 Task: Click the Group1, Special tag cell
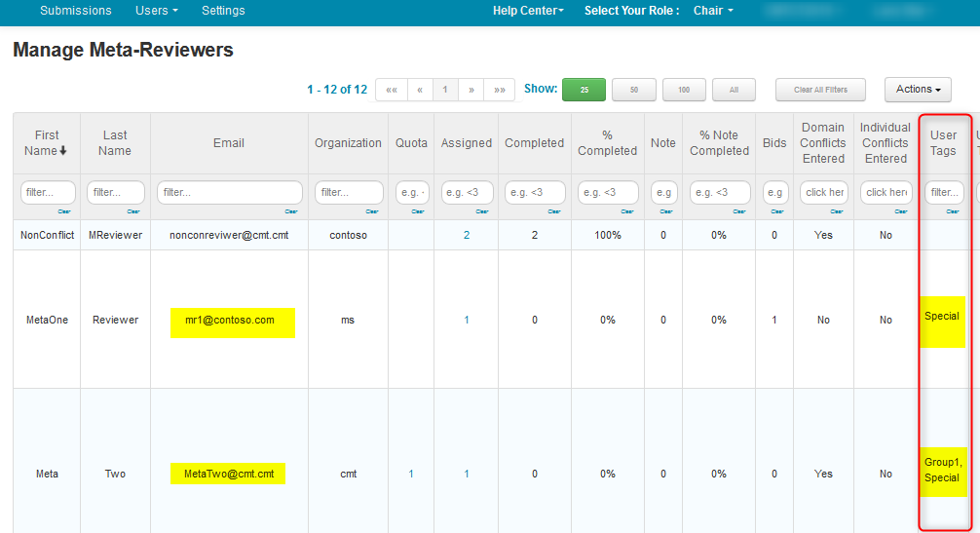click(x=943, y=470)
